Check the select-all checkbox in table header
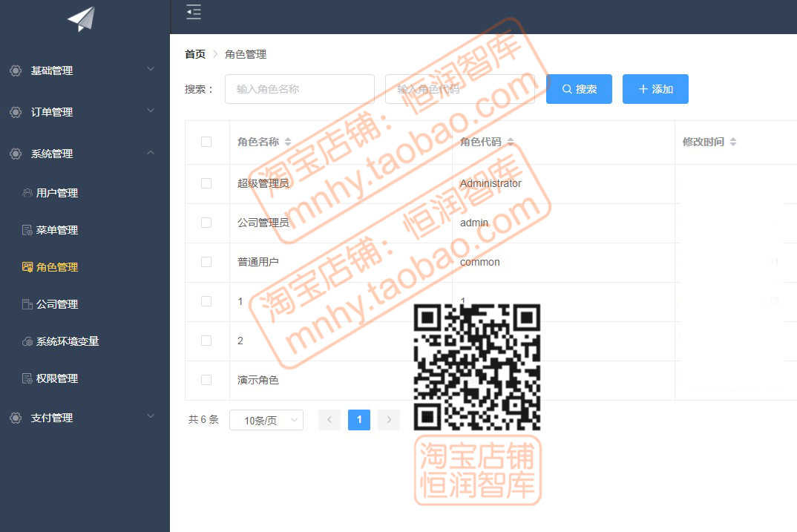The image size is (797, 532). pyautogui.click(x=207, y=142)
